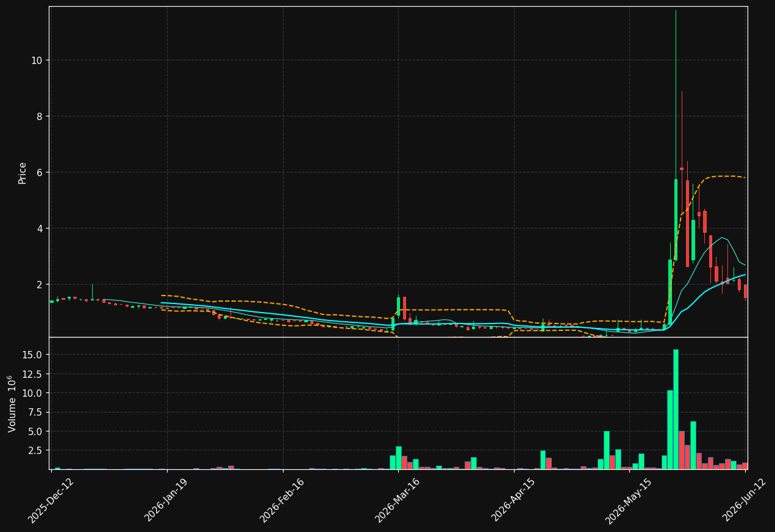
Task: Click the 2026-Mar-16 date label
Action: pos(398,500)
